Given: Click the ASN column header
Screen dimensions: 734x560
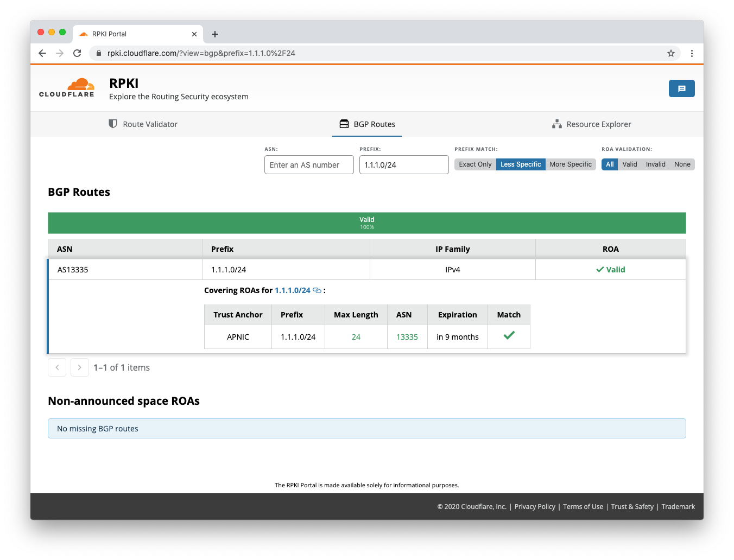Looking at the screenshot, I should [125, 249].
